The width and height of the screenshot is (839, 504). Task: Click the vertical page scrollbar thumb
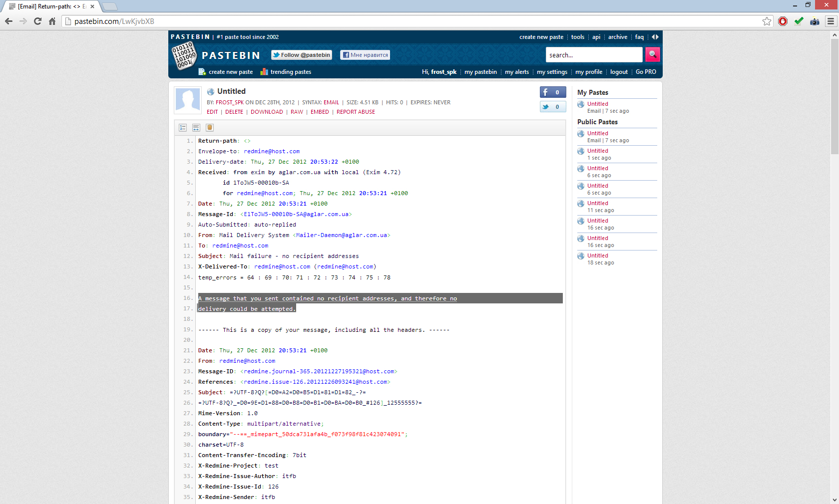tap(835, 97)
